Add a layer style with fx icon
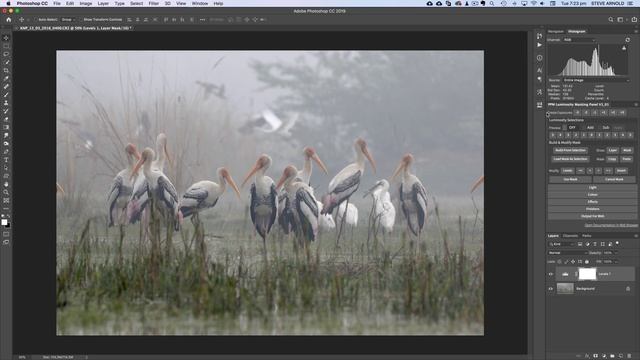 587,356
